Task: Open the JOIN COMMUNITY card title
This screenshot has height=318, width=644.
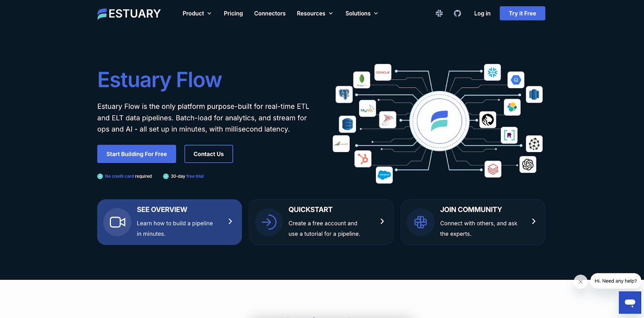Action: click(471, 210)
